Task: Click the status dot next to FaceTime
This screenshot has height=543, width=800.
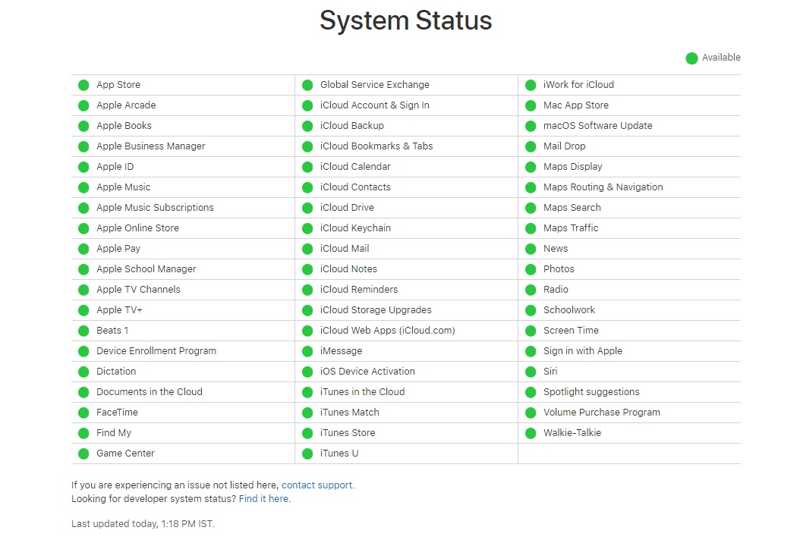Action: coord(84,413)
